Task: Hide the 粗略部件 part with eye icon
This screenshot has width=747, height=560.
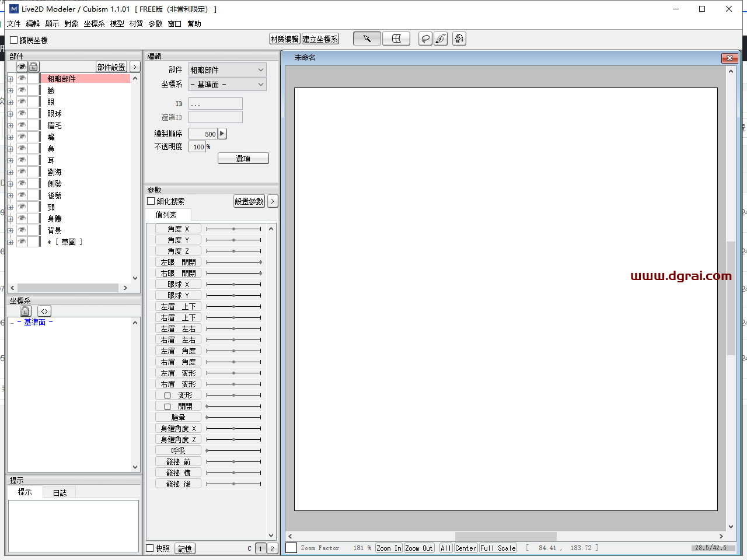Action: [22, 78]
